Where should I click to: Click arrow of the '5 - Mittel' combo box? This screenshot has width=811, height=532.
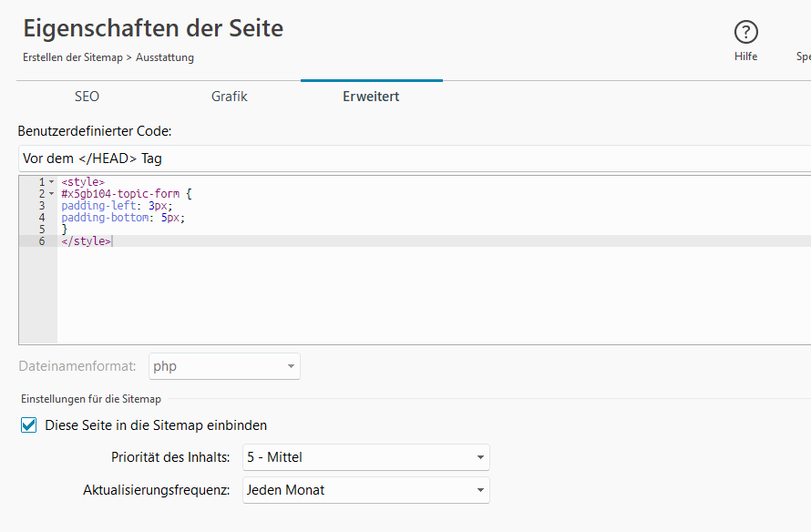[x=480, y=457]
